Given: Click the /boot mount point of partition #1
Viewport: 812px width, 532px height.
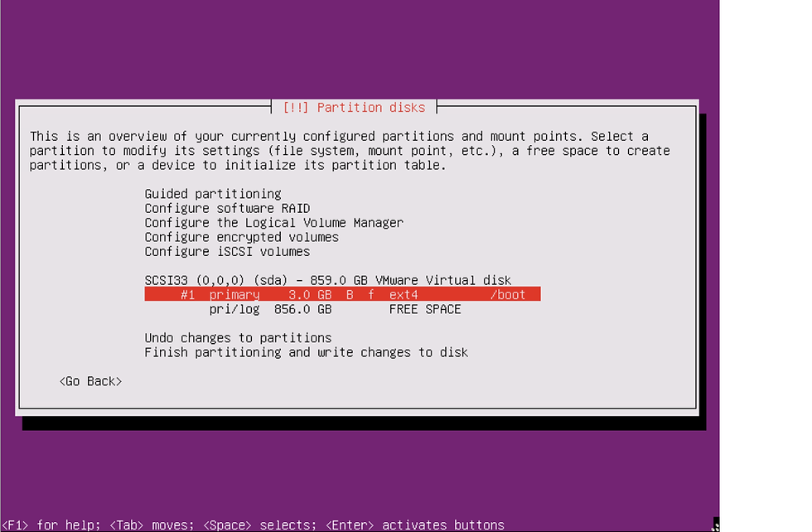Looking at the screenshot, I should [x=508, y=295].
